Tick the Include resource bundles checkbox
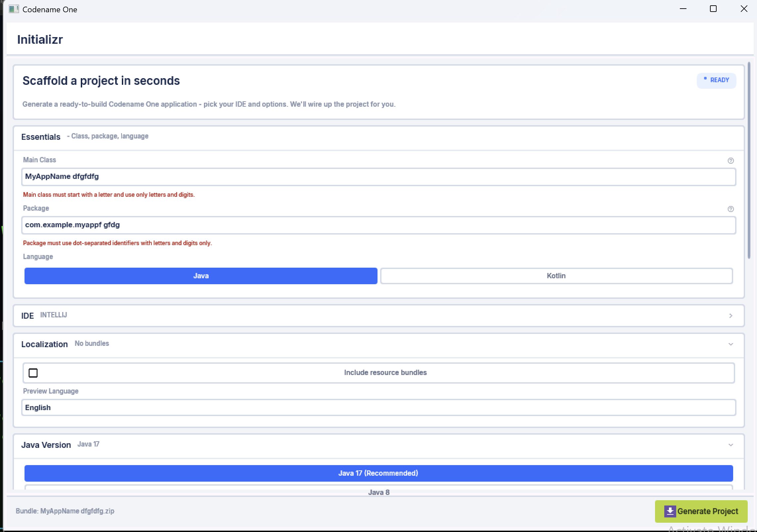 tap(33, 373)
